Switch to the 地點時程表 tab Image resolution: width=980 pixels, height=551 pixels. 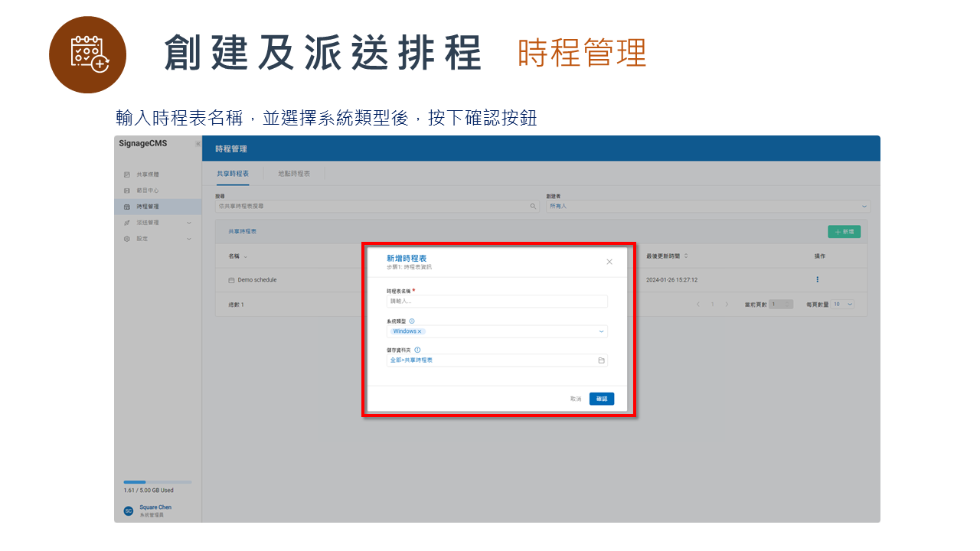click(294, 174)
